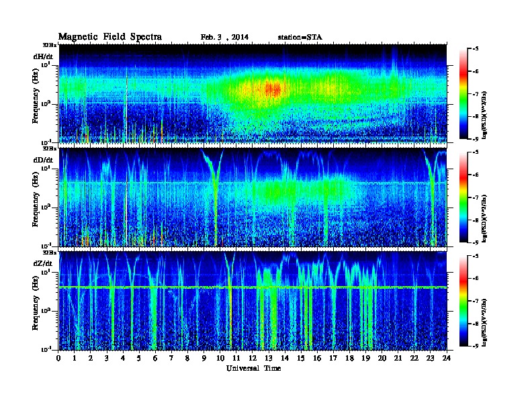Click the "dD/dt" panel label
Screen dimensions: 532x411
pos(43,160)
